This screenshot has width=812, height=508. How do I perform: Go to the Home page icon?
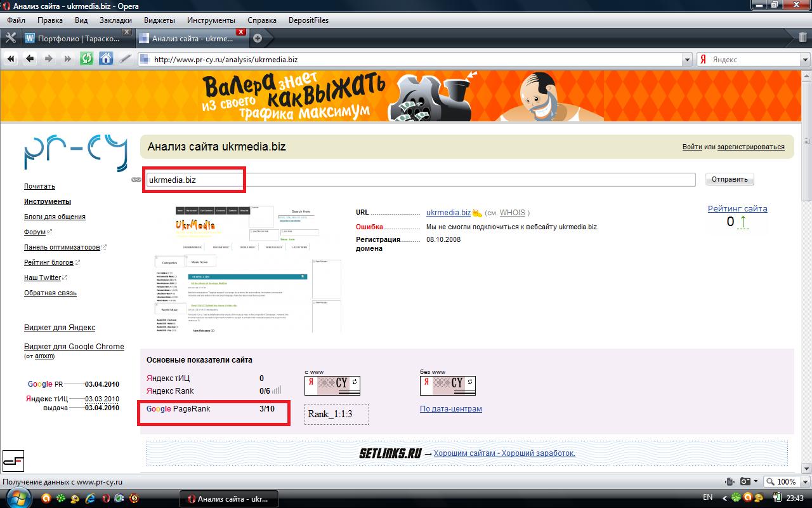(x=106, y=59)
